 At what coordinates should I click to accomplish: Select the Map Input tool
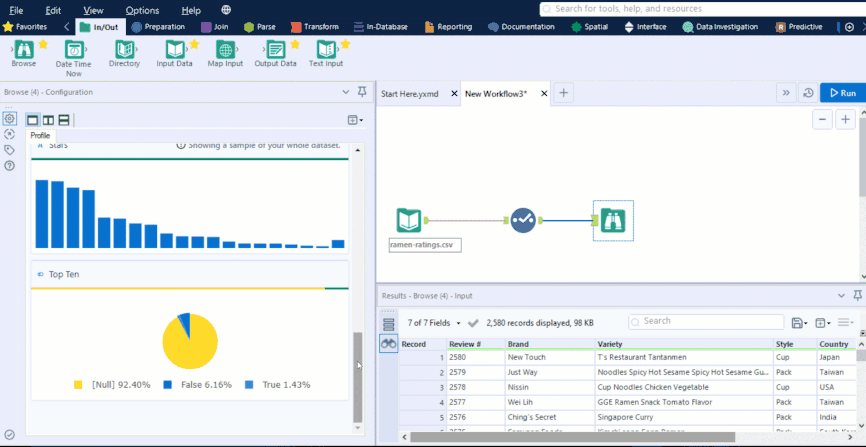coord(226,50)
